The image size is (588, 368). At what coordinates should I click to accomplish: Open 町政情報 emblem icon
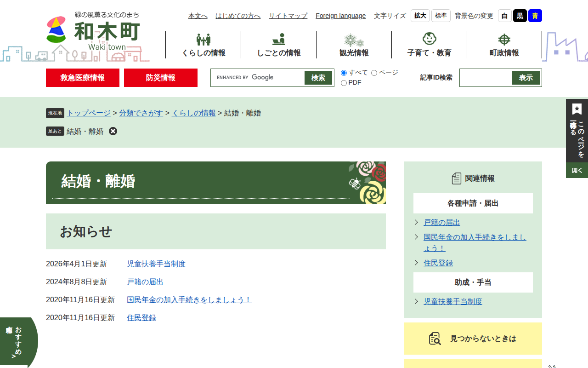(x=504, y=40)
